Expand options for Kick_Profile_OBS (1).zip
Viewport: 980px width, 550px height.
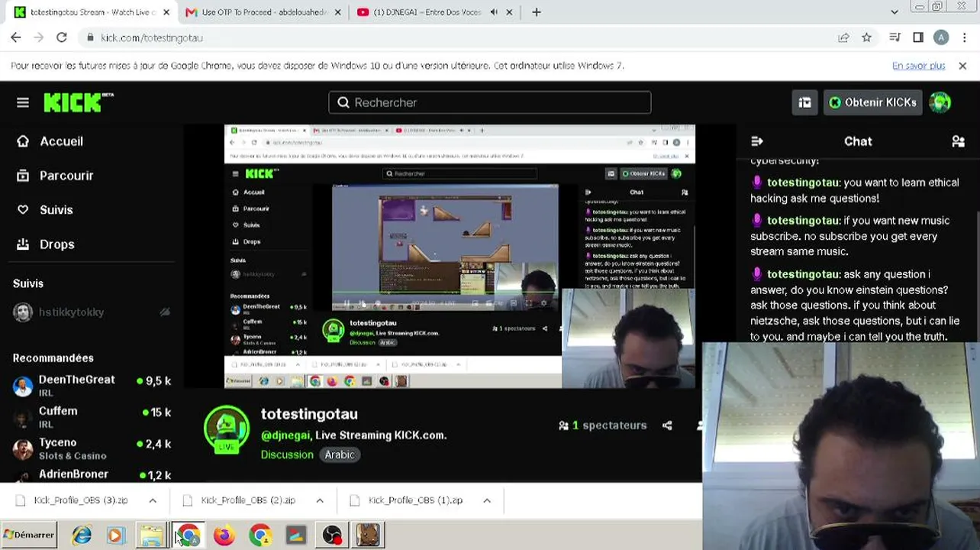tap(487, 500)
